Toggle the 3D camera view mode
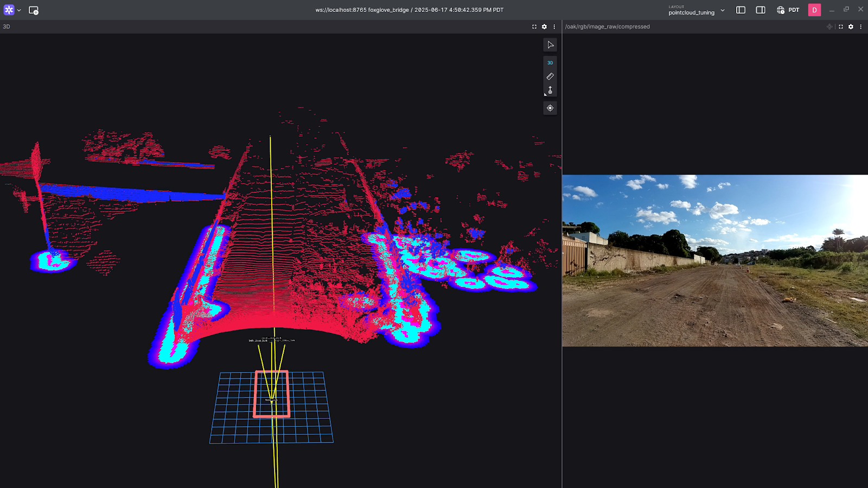 550,63
